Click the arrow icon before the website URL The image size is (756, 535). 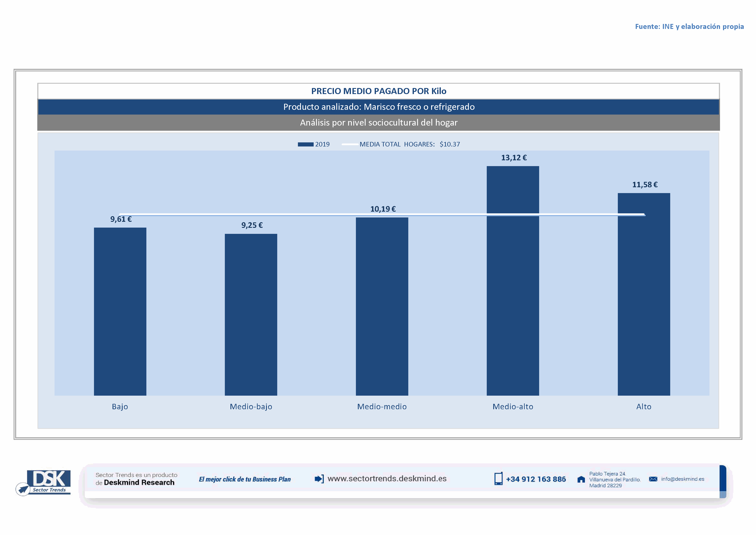click(319, 479)
